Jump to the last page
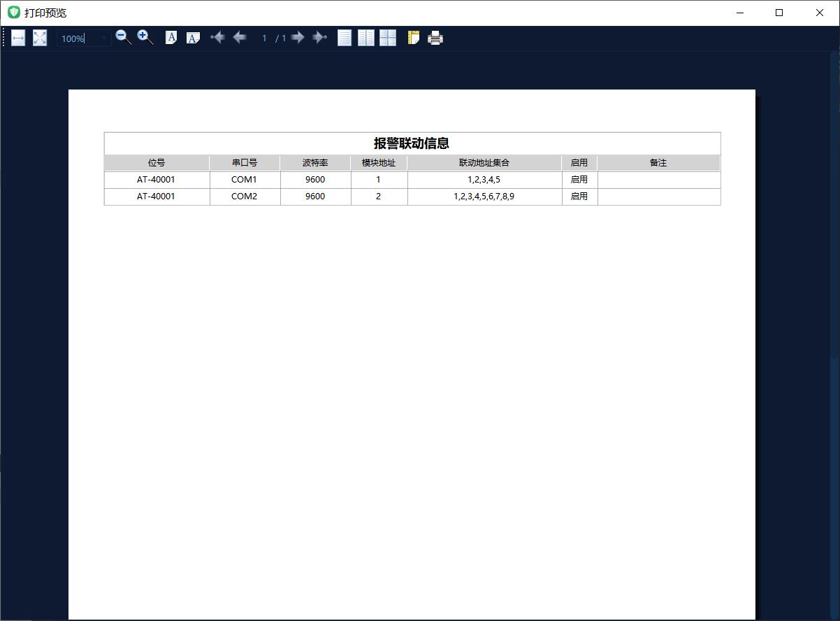 319,38
